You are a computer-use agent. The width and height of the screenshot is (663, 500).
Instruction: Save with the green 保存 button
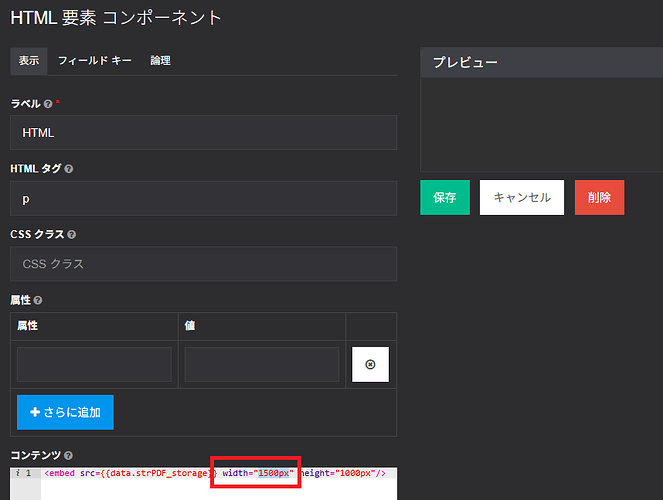(x=445, y=197)
